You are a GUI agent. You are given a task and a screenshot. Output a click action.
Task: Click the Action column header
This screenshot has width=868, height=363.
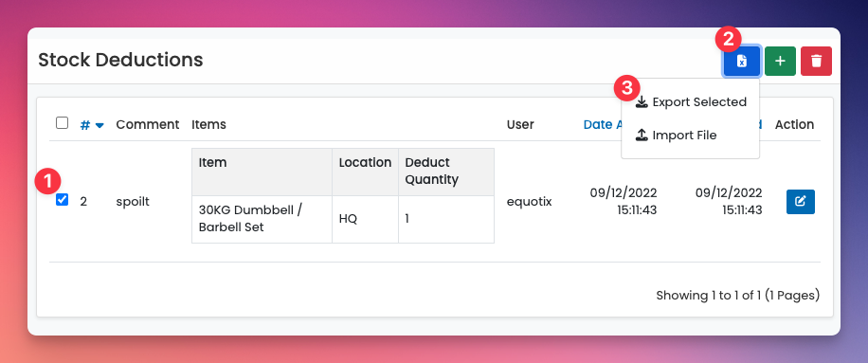tap(794, 124)
